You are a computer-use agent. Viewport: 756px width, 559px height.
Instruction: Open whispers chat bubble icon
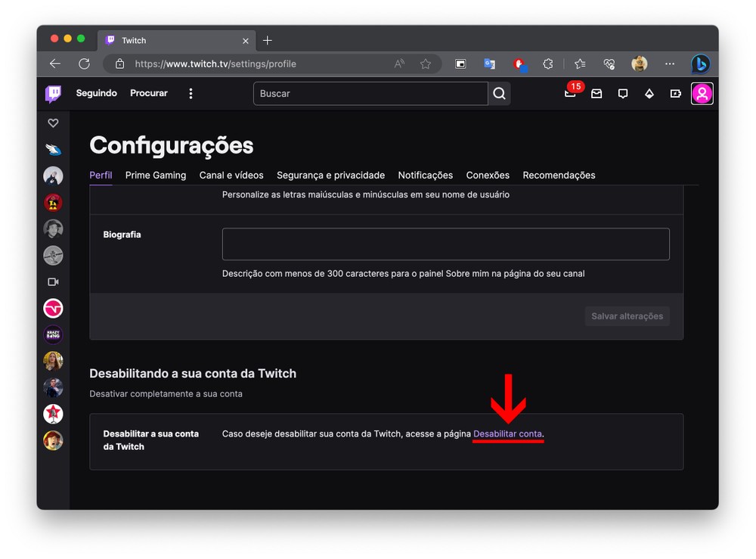(x=623, y=94)
